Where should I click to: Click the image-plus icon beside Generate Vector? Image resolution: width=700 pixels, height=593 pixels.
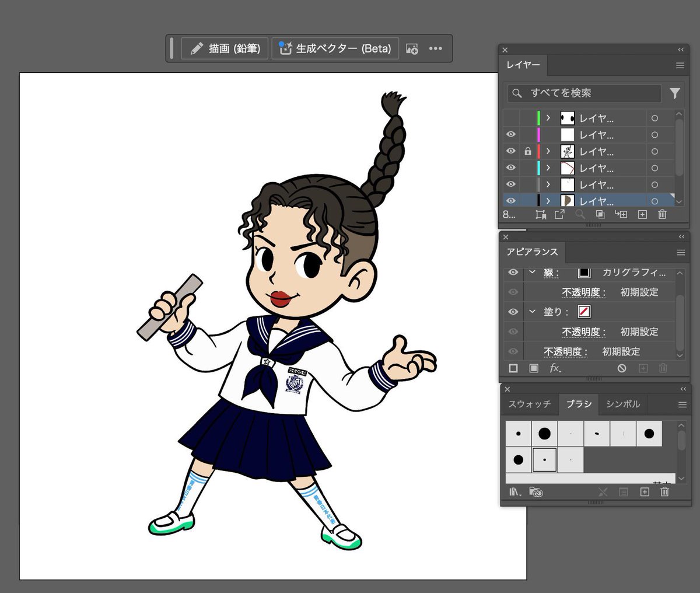tap(412, 48)
